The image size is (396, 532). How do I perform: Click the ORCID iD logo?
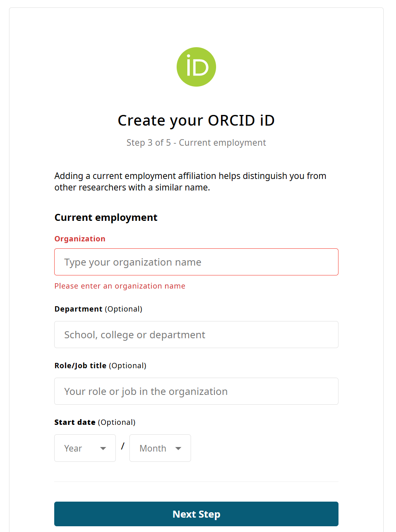196,67
